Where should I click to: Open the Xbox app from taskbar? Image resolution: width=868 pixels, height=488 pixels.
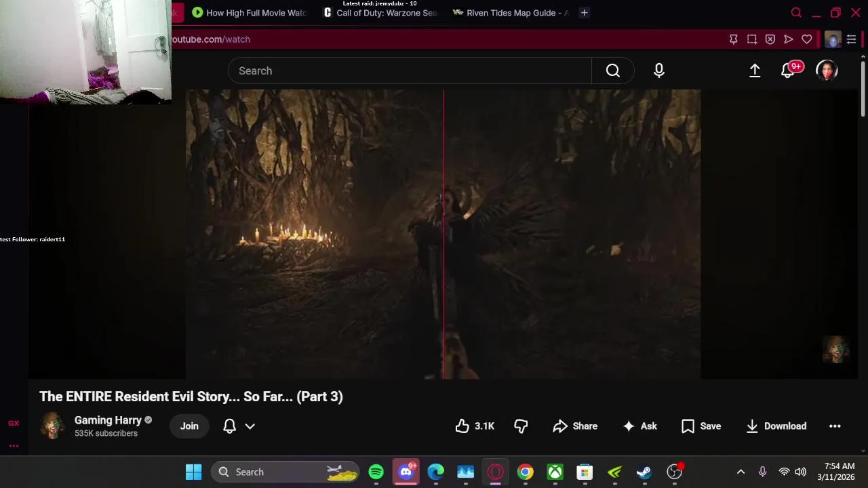point(555,472)
